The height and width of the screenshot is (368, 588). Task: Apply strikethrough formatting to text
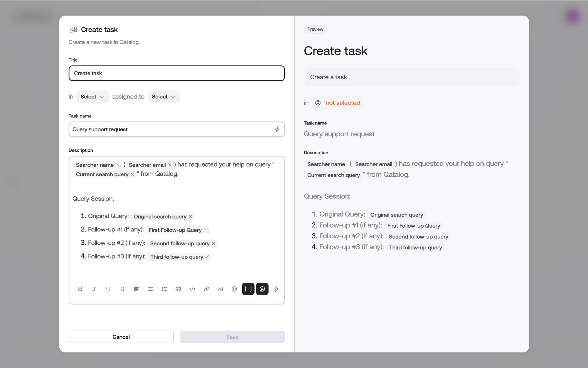tap(122, 289)
